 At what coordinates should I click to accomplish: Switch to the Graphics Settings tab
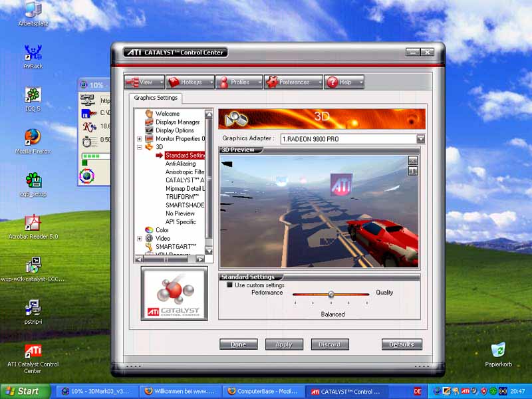coord(156,98)
